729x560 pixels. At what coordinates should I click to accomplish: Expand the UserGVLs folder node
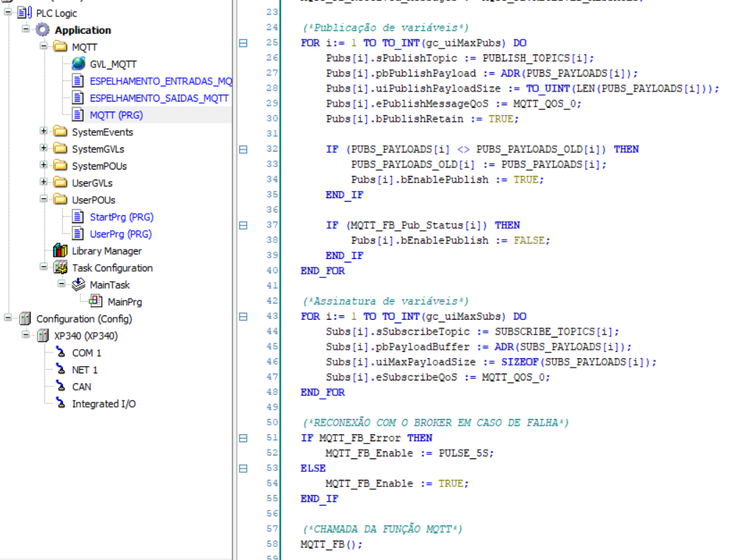44,183
